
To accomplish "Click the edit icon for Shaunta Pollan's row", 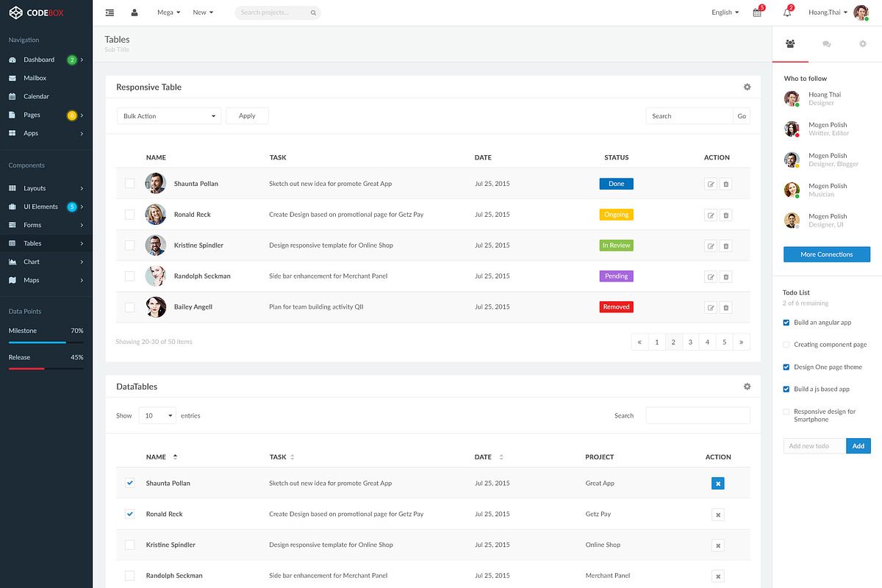I will click(711, 184).
